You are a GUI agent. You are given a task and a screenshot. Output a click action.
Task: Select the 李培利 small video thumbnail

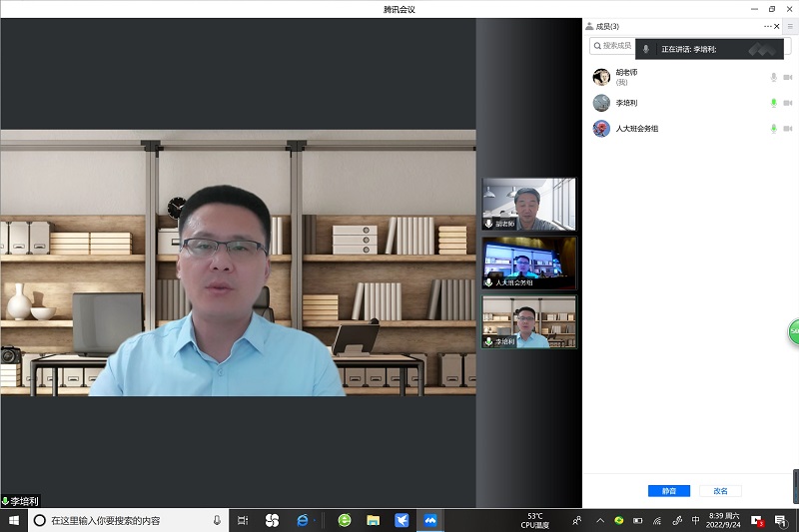coord(528,321)
